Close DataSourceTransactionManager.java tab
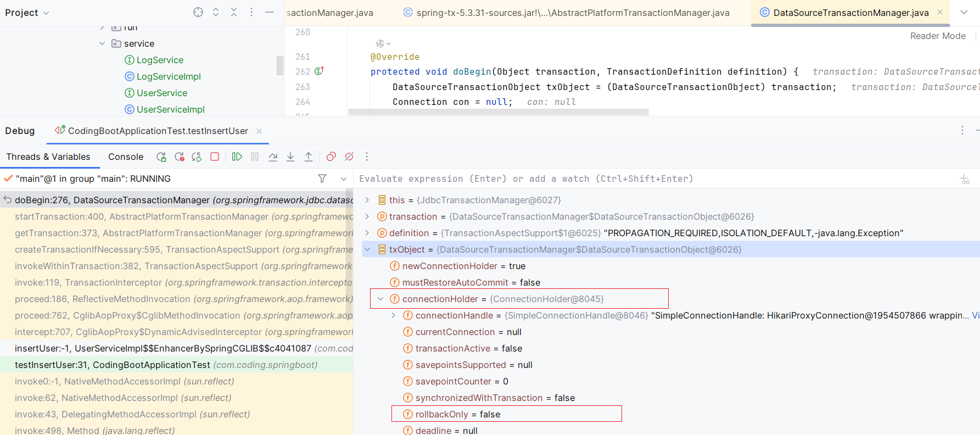 tap(940, 12)
